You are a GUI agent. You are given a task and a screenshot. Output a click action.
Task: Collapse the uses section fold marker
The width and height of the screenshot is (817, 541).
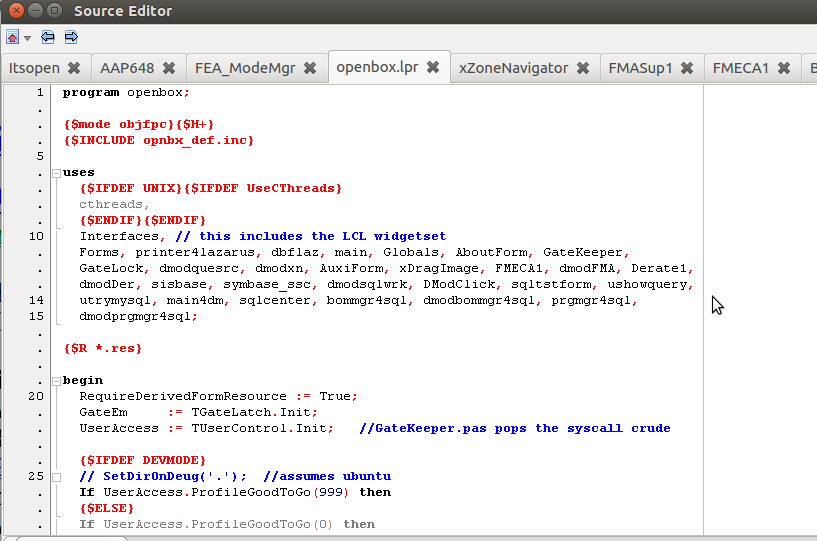tap(56, 173)
